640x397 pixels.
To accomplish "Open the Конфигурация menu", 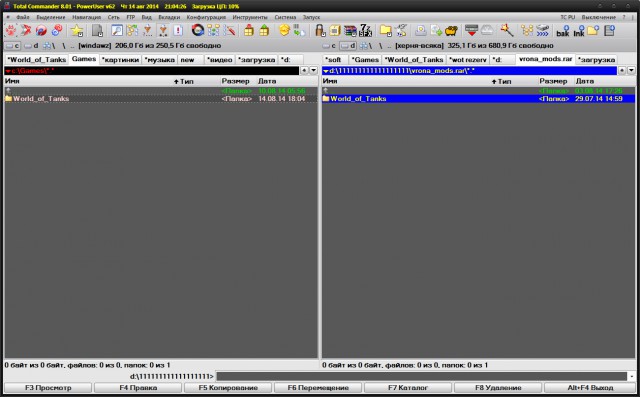I will (206, 17).
